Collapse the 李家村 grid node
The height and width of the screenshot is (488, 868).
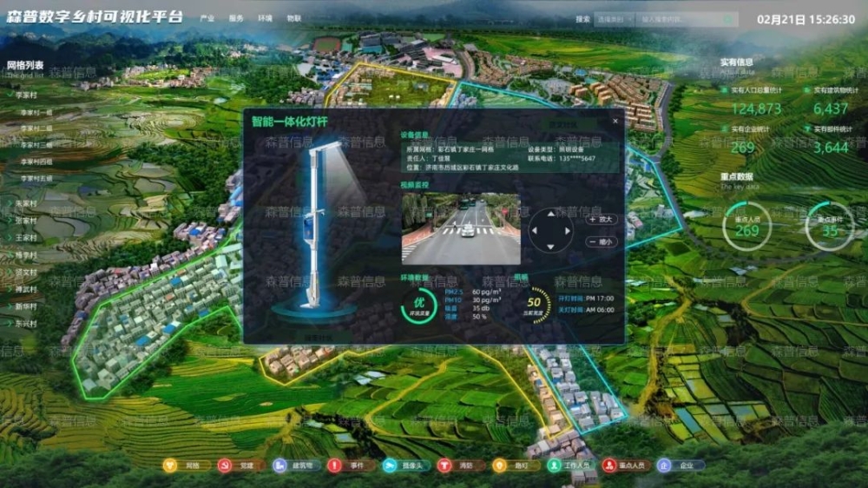(10, 95)
